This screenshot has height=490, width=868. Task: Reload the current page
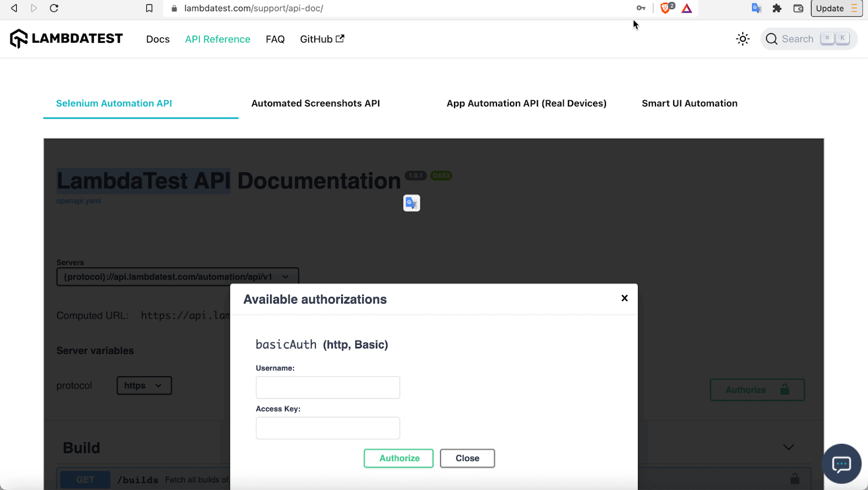pos(54,8)
